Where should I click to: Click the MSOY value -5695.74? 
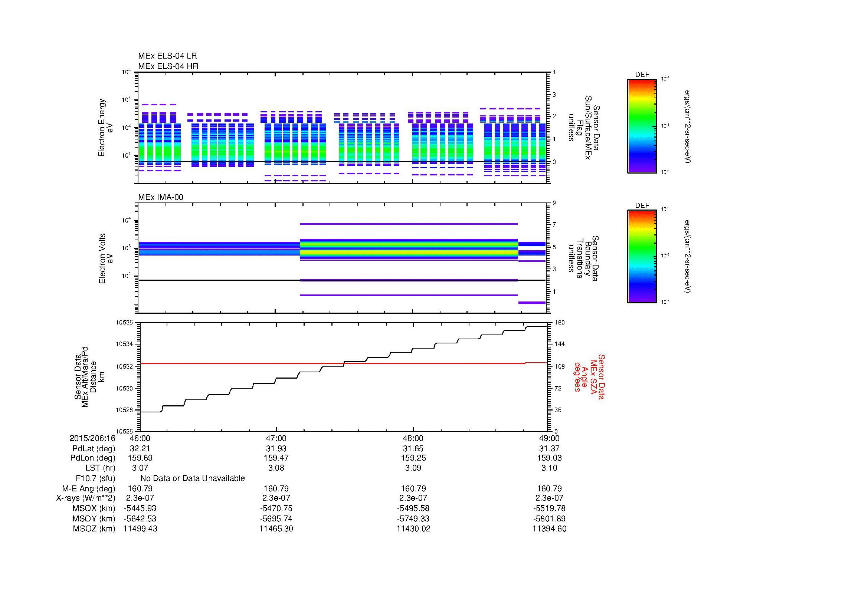pos(276,518)
